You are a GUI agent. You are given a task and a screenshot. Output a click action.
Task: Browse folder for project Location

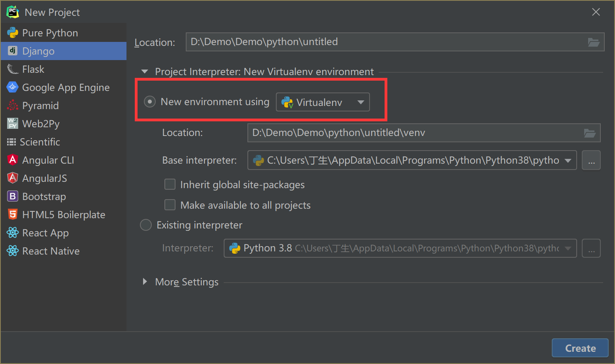click(594, 42)
